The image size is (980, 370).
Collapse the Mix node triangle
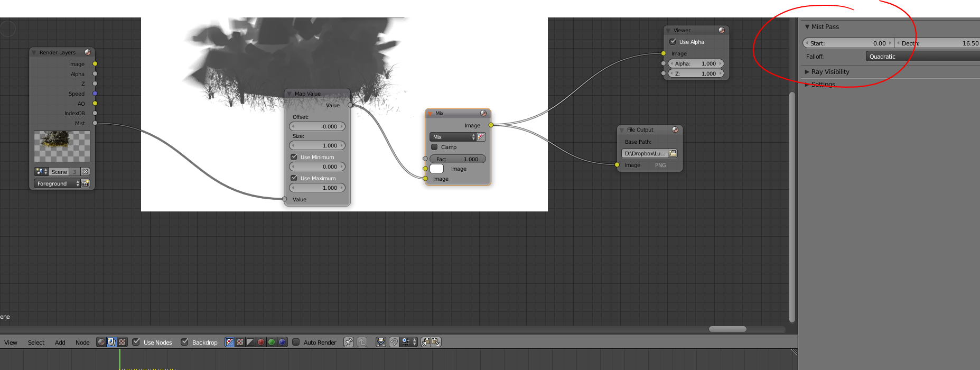[x=430, y=113]
